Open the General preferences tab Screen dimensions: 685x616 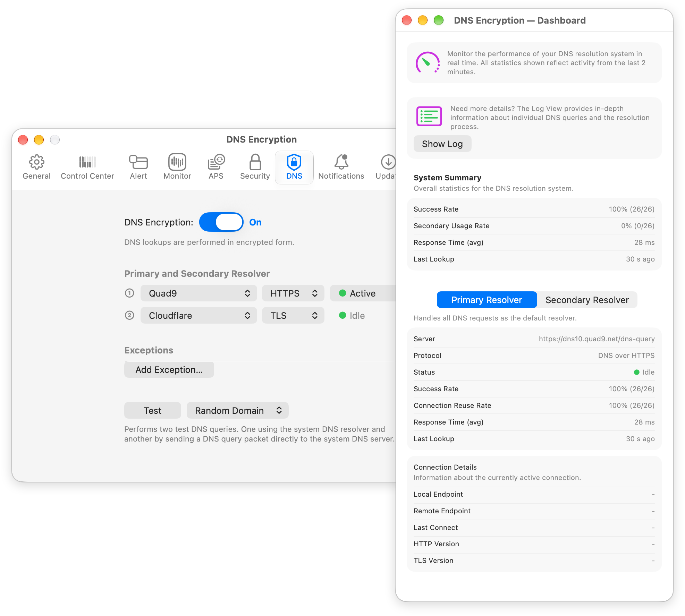(36, 167)
